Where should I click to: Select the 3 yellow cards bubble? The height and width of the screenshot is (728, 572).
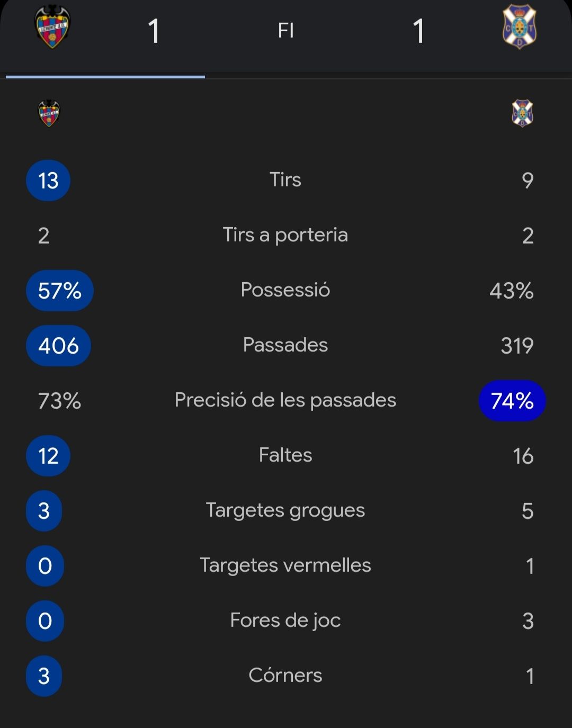tap(44, 511)
